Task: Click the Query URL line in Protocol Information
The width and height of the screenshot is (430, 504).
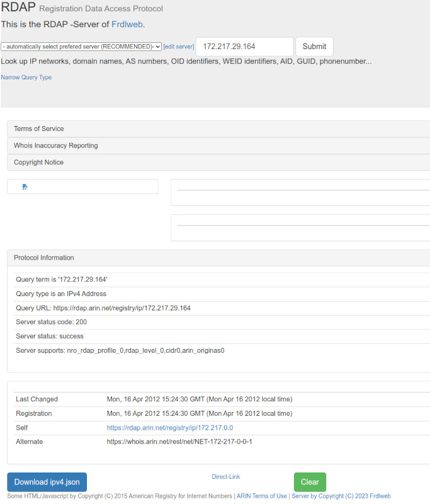Action: 103,308
